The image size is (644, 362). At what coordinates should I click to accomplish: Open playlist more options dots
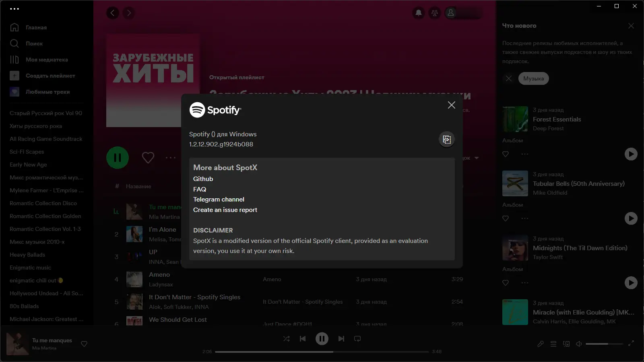(171, 158)
